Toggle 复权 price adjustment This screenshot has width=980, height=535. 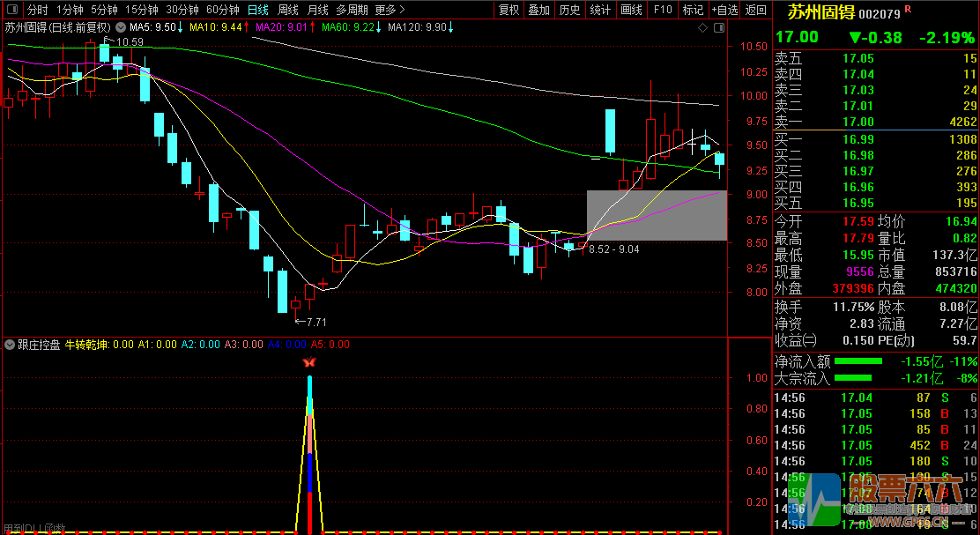click(x=509, y=11)
